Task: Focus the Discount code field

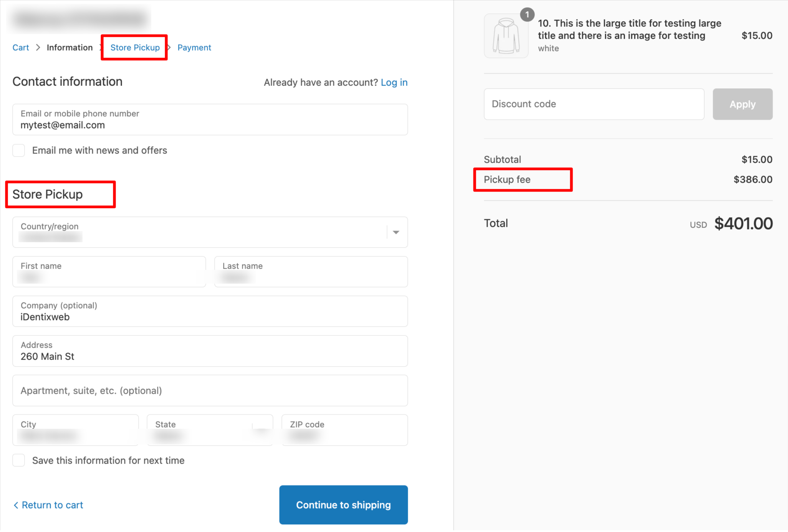Action: [x=594, y=104]
